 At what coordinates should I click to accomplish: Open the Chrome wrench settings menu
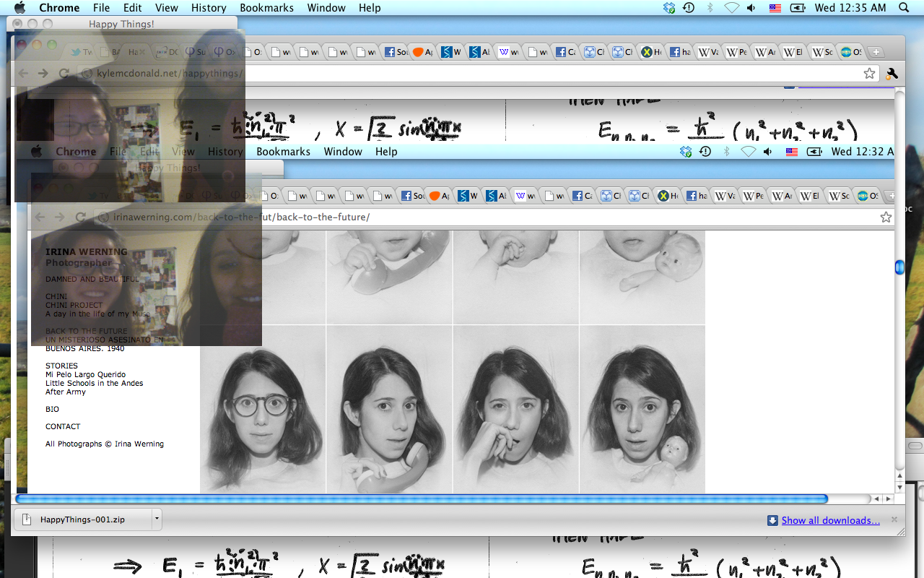point(892,74)
